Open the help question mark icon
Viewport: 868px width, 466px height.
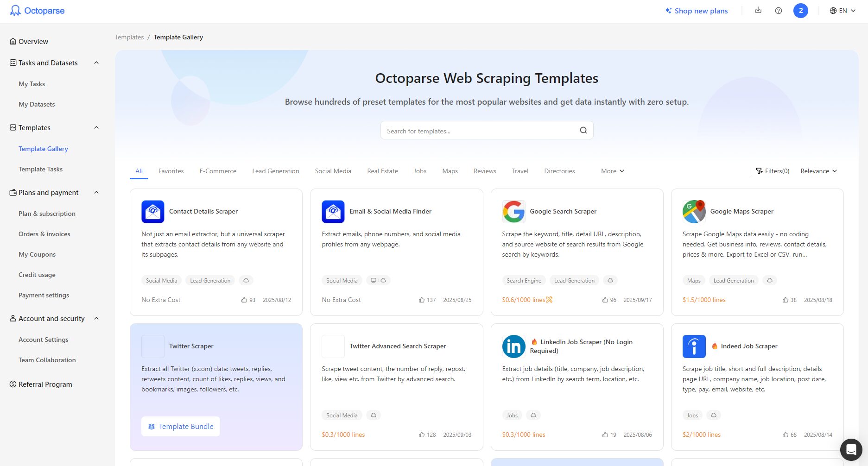(x=779, y=11)
